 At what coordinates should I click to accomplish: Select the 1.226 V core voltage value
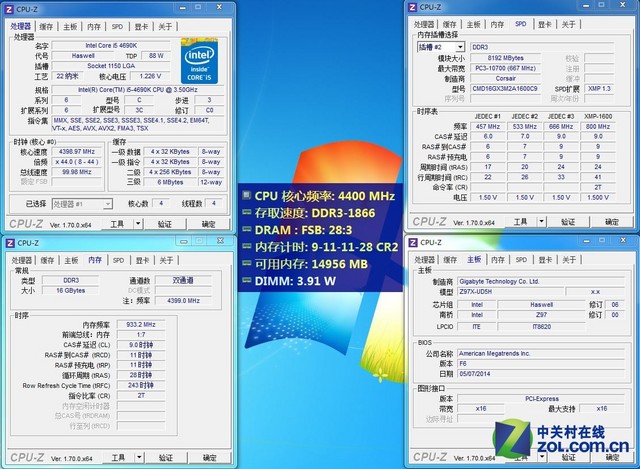point(150,76)
